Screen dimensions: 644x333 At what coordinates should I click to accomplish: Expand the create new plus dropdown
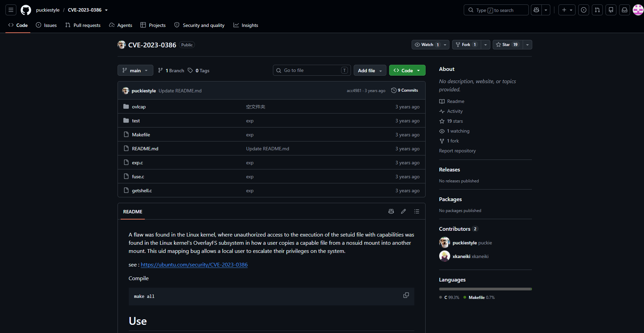tap(567, 10)
